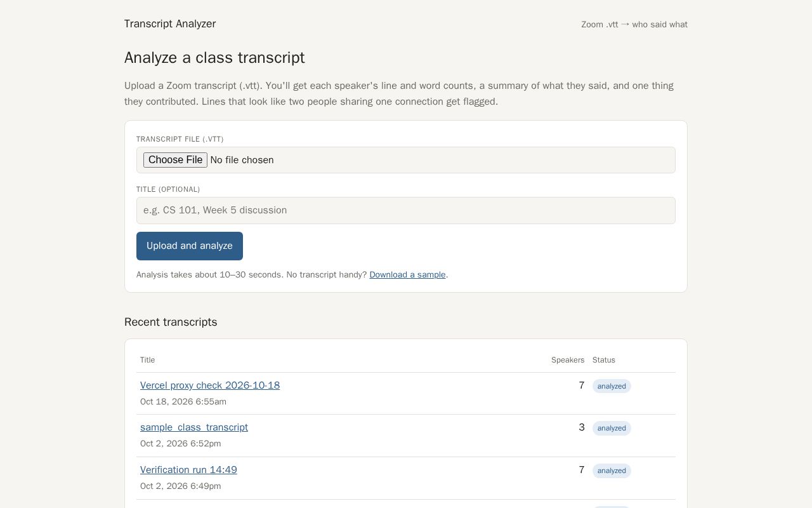This screenshot has height=508, width=812.
Task: Click the date Oct 18, 2026 6:55am
Action: click(x=183, y=402)
